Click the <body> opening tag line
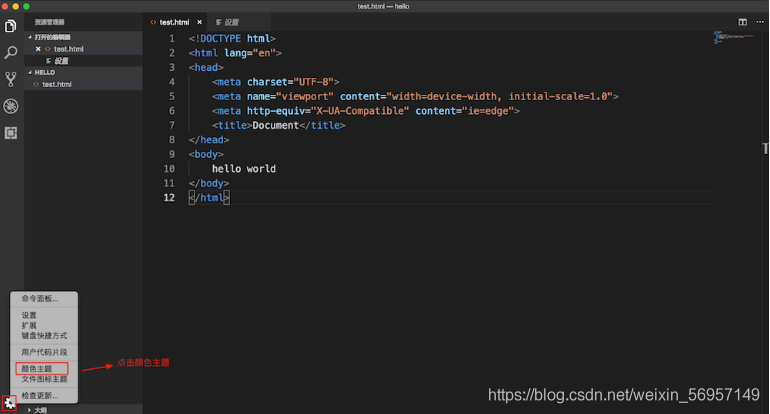This screenshot has height=414, width=770. pyautogui.click(x=206, y=154)
